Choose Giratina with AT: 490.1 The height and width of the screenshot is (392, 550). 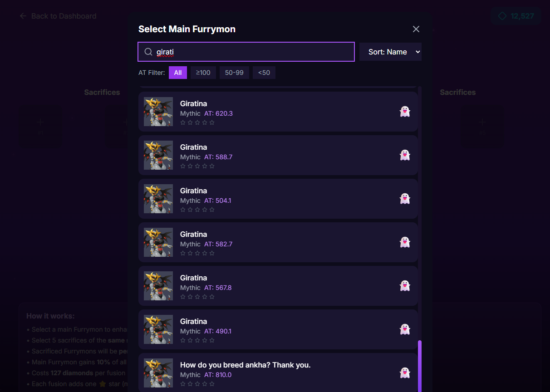point(278,329)
